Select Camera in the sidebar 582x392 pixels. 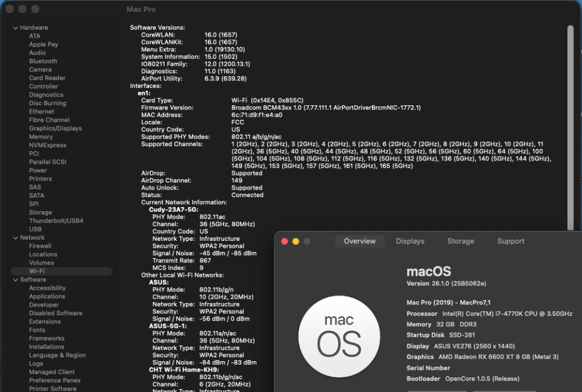tap(40, 70)
